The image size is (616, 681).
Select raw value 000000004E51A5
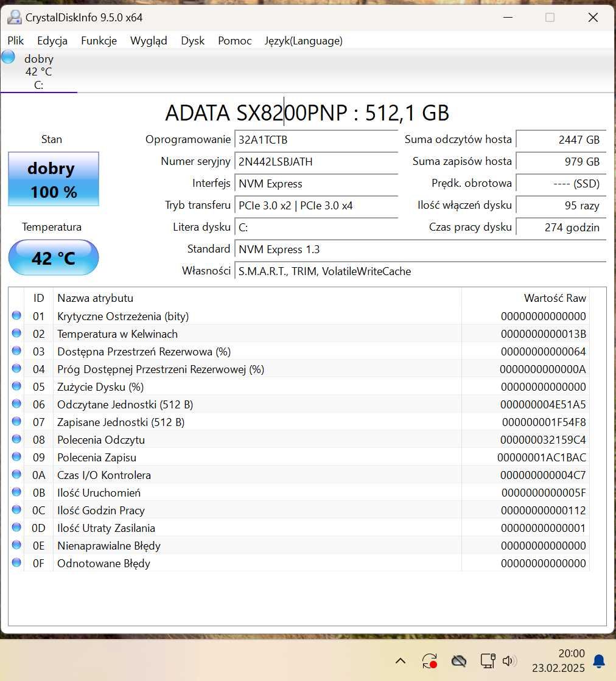(543, 405)
